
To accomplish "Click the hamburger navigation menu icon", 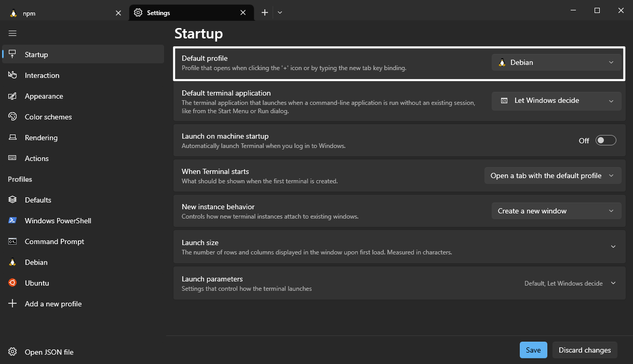I will tap(12, 33).
